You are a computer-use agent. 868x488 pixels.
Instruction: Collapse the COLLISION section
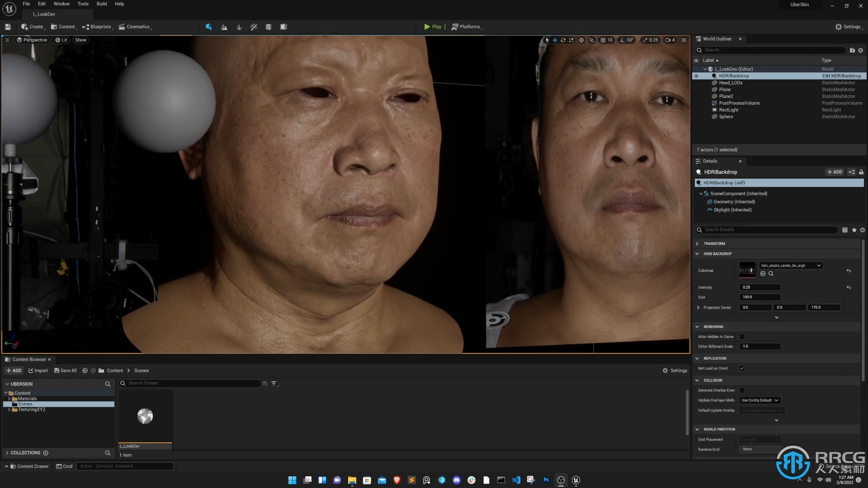(x=697, y=380)
